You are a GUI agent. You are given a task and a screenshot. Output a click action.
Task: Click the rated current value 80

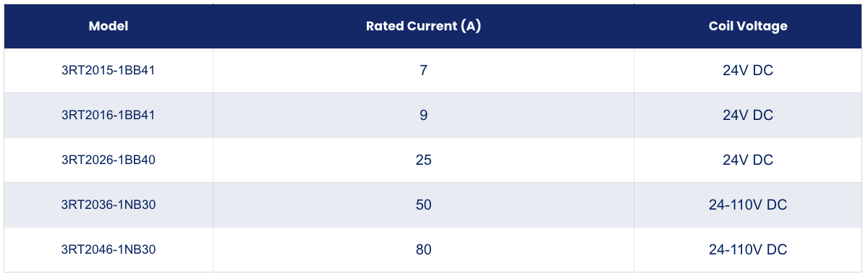point(423,250)
